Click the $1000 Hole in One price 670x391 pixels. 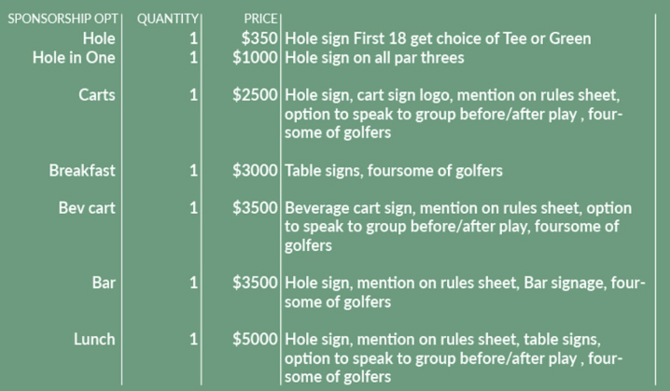click(255, 58)
